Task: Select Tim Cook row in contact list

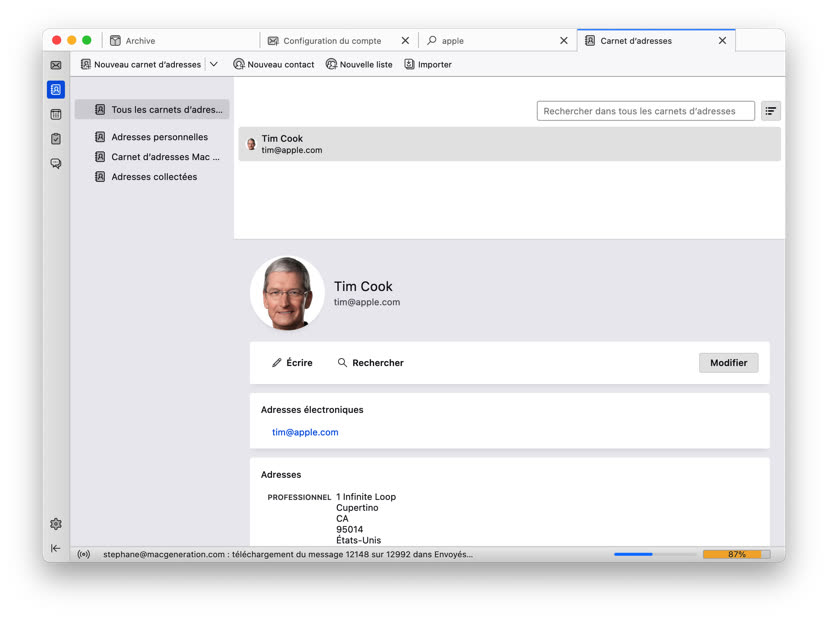Action: (x=509, y=144)
